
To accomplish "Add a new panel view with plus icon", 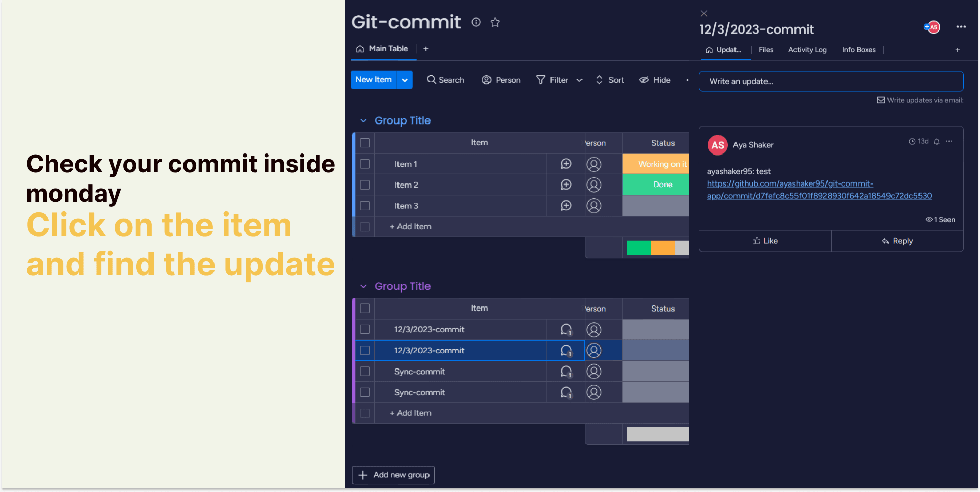I will [x=958, y=50].
